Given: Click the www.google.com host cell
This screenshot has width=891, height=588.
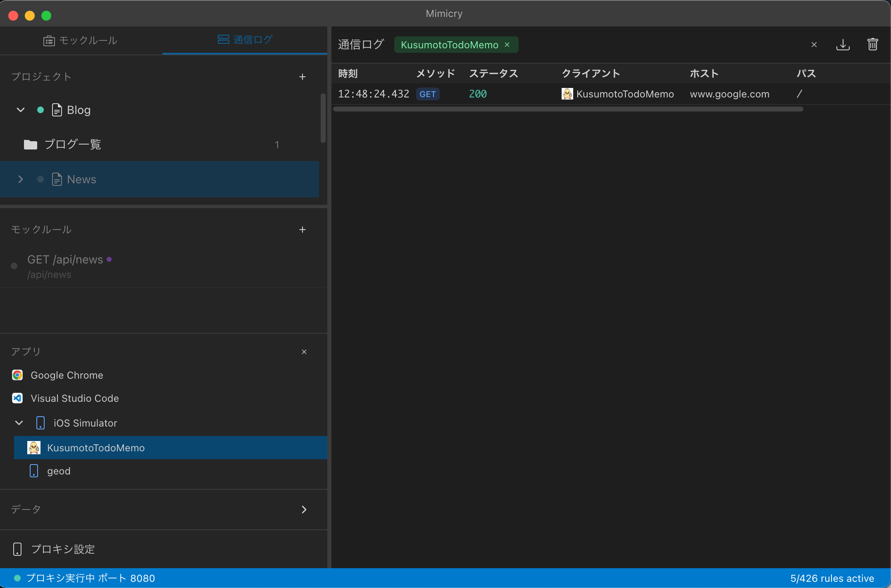Looking at the screenshot, I should [x=730, y=94].
